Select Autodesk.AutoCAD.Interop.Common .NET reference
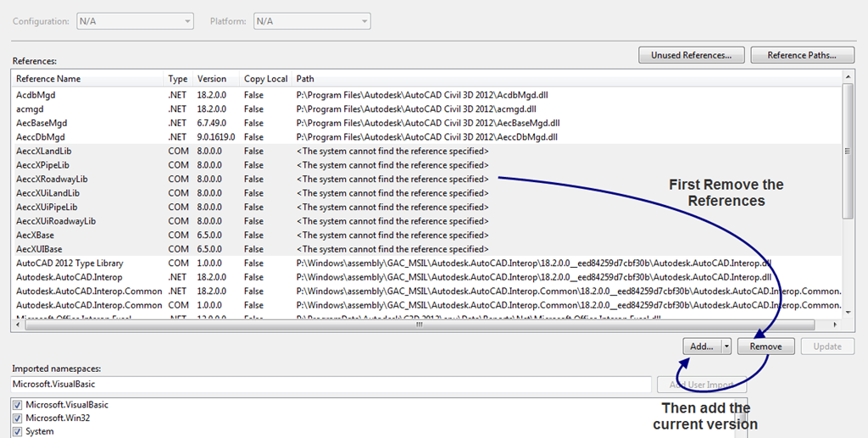Image resolution: width=868 pixels, height=438 pixels. click(x=426, y=291)
